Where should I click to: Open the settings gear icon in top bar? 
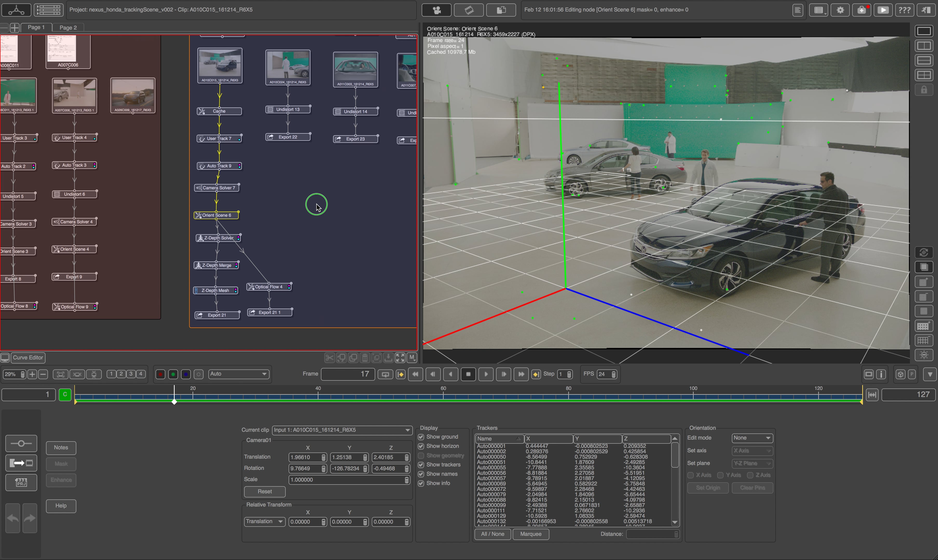[x=840, y=10]
